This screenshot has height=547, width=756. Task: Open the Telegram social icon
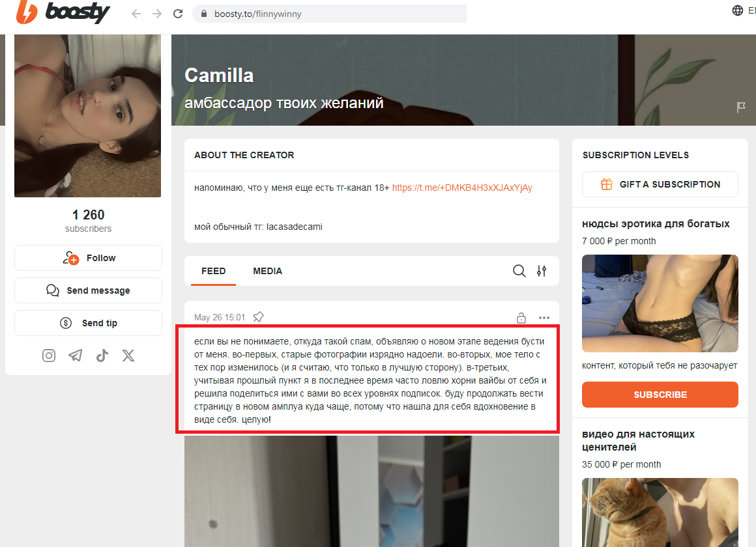click(76, 356)
